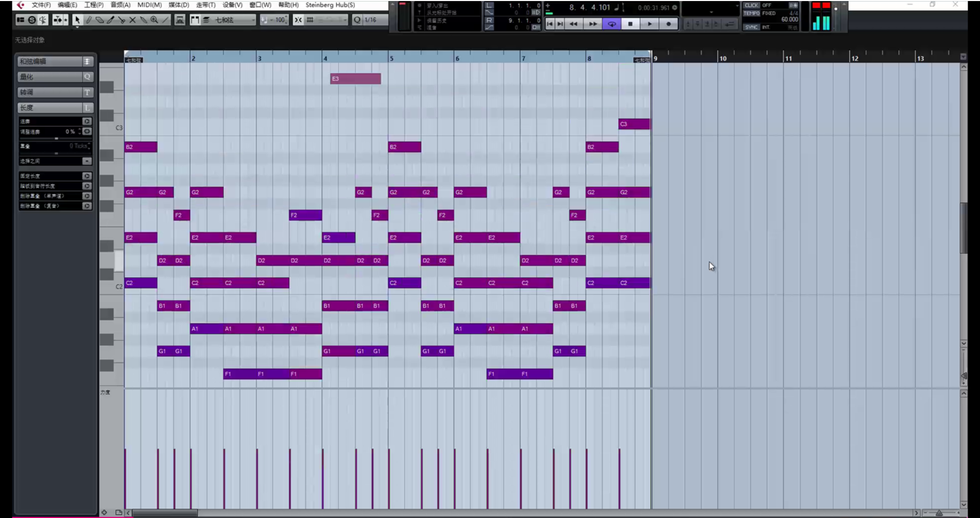Open the 编辑(E) menu
Viewport: 980px width, 518px height.
[x=67, y=5]
